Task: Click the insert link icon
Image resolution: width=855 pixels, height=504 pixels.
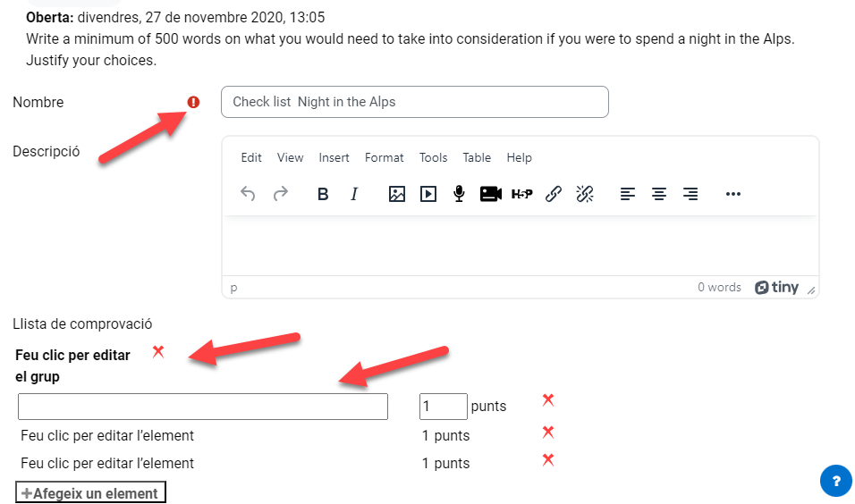Action: (x=554, y=194)
